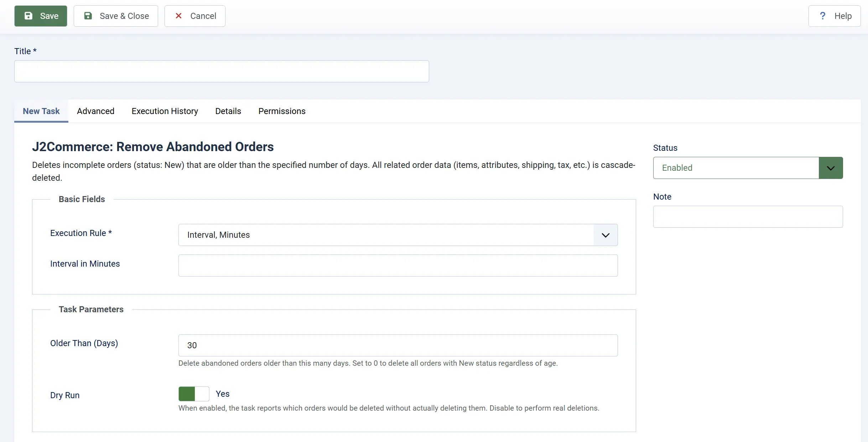This screenshot has height=442, width=868.
Task: Click Save & Close button
Action: pos(116,16)
